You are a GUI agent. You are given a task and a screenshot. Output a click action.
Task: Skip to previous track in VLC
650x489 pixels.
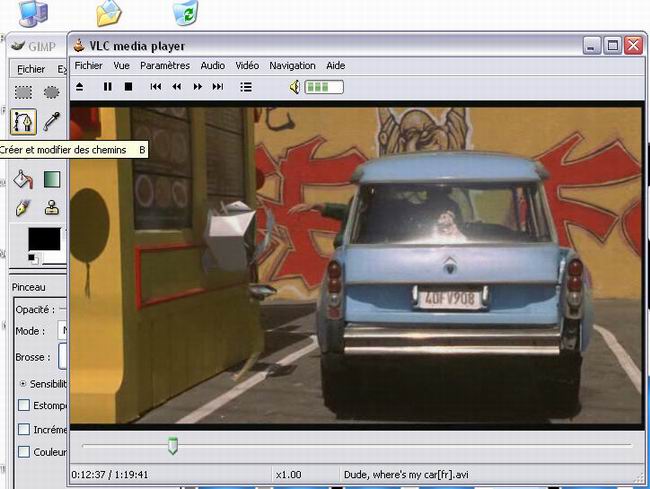coord(156,87)
